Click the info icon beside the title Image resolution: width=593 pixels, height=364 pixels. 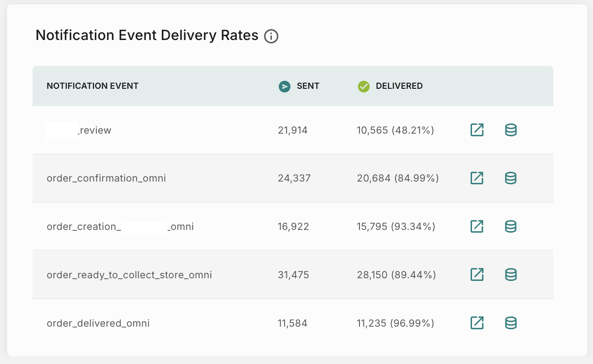coord(271,36)
